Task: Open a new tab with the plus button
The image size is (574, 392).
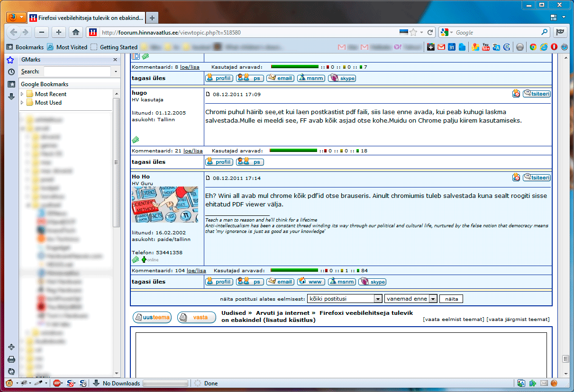Action: [x=152, y=18]
